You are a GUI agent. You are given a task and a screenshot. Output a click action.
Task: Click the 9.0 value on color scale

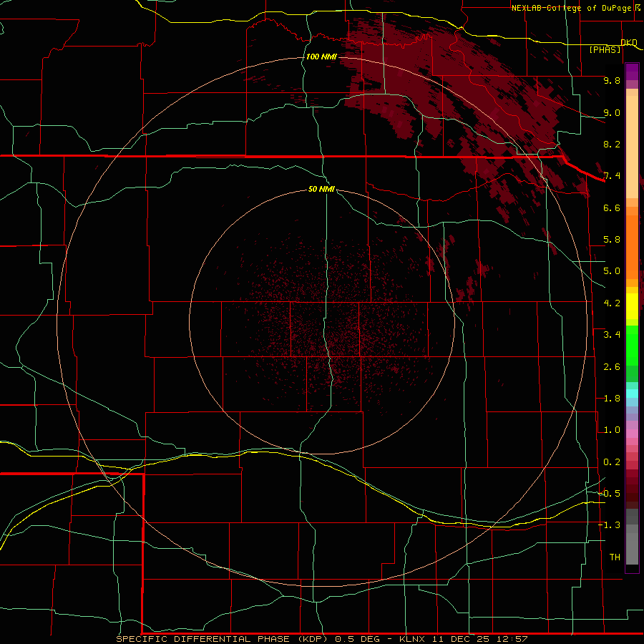click(x=612, y=112)
